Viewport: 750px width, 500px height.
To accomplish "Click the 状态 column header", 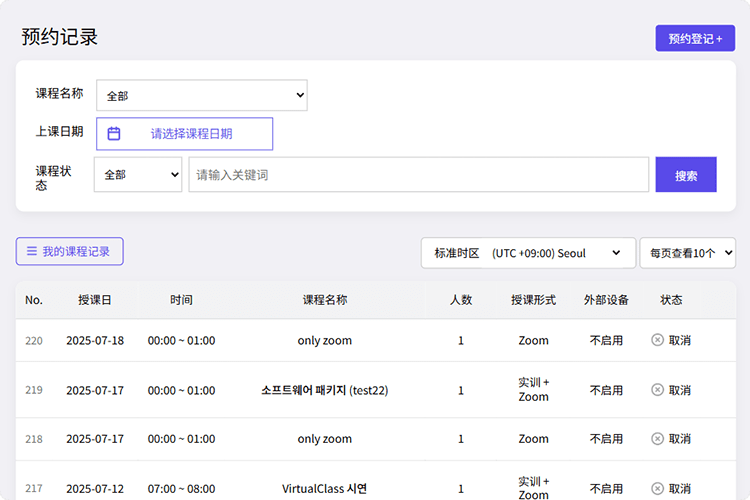I will [671, 300].
